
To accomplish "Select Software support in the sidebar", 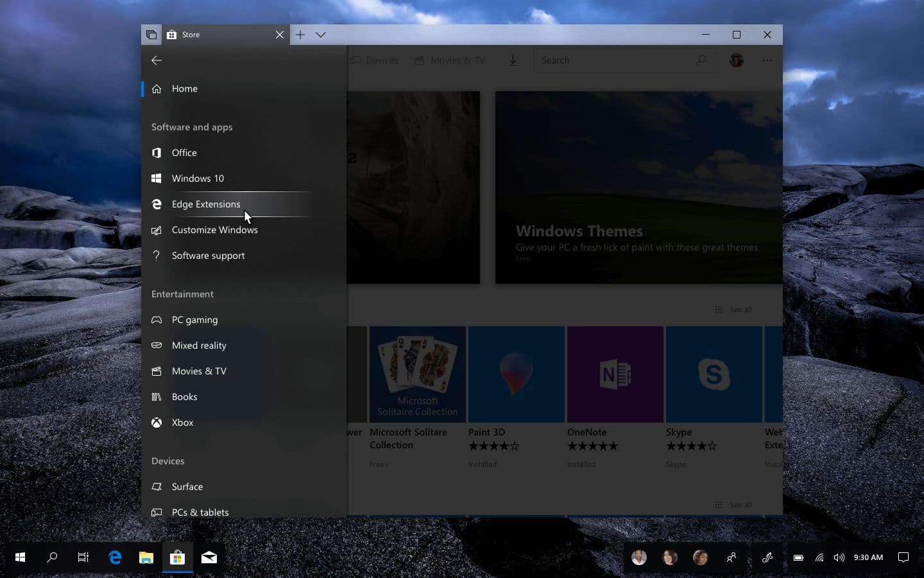I will tap(208, 256).
